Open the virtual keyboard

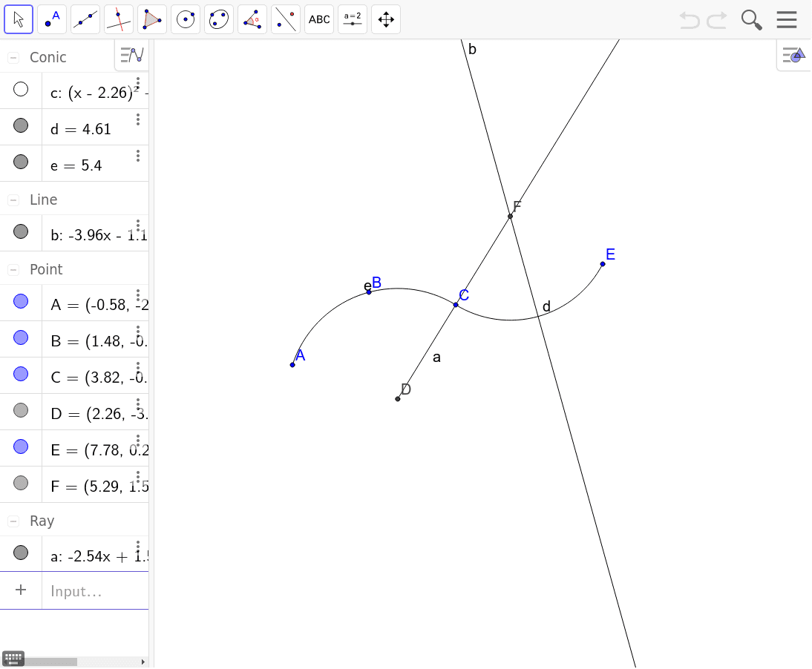click(x=13, y=659)
